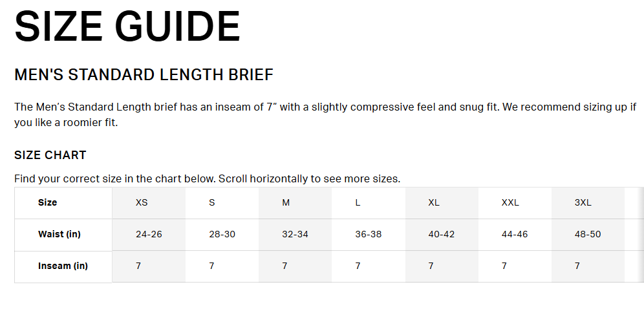Screen dimensions: 644x311
Task: Click the inseam value under size XS
Action: click(x=138, y=266)
